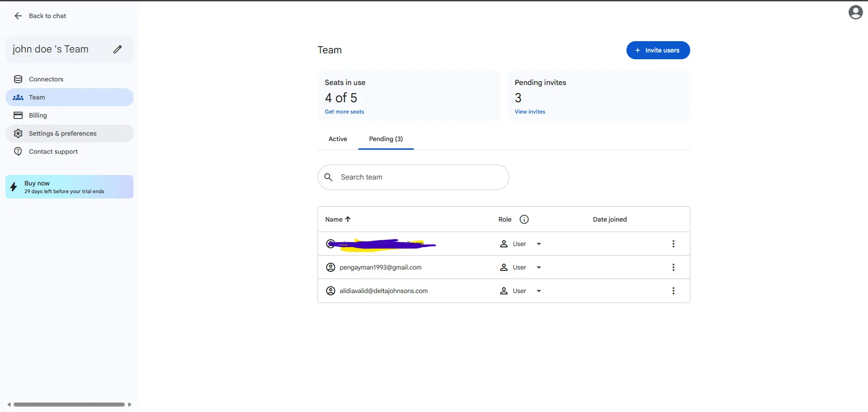The height and width of the screenshot is (412, 868).
Task: Click the lightning bolt icon in Buy now
Action: click(14, 187)
